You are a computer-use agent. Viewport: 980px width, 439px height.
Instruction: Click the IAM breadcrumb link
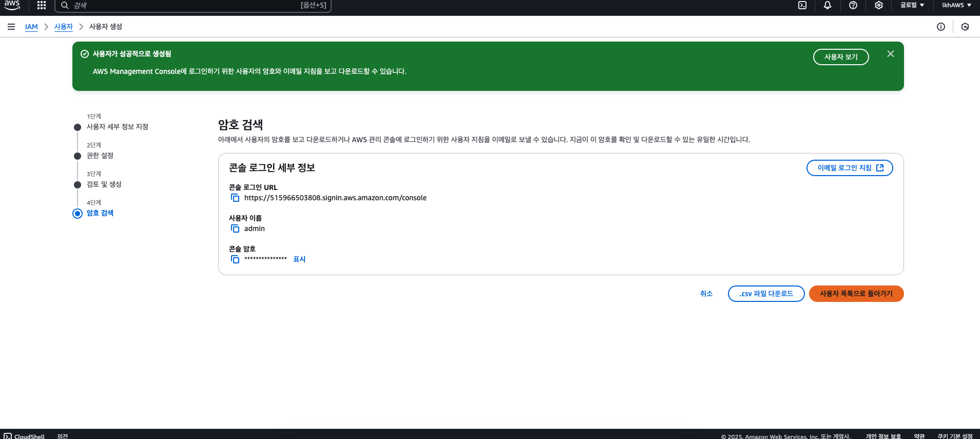(31, 27)
